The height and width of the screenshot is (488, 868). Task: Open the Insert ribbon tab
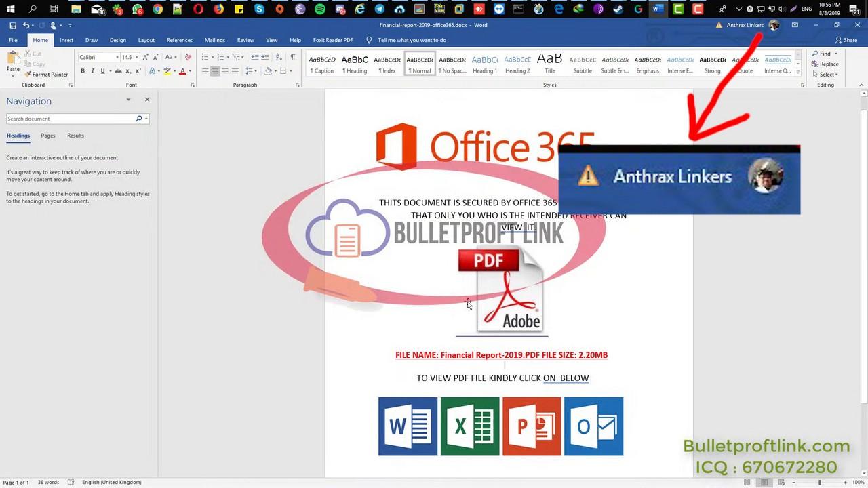[x=66, y=40]
